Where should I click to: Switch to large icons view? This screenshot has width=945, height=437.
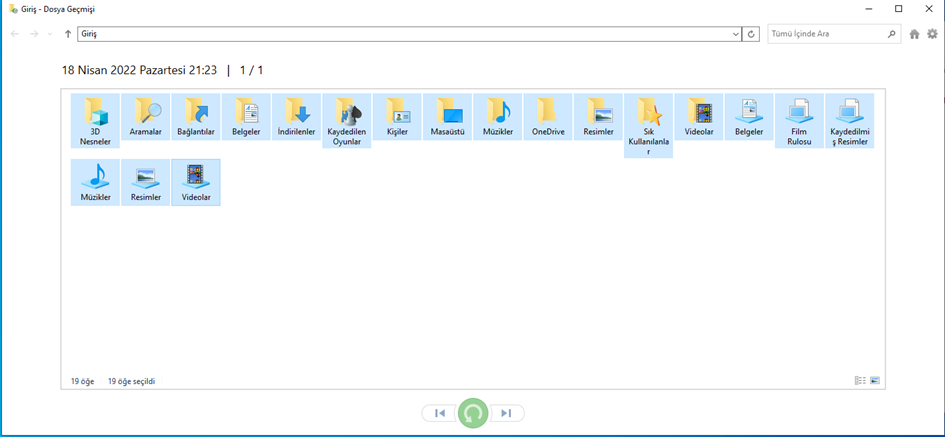click(875, 380)
